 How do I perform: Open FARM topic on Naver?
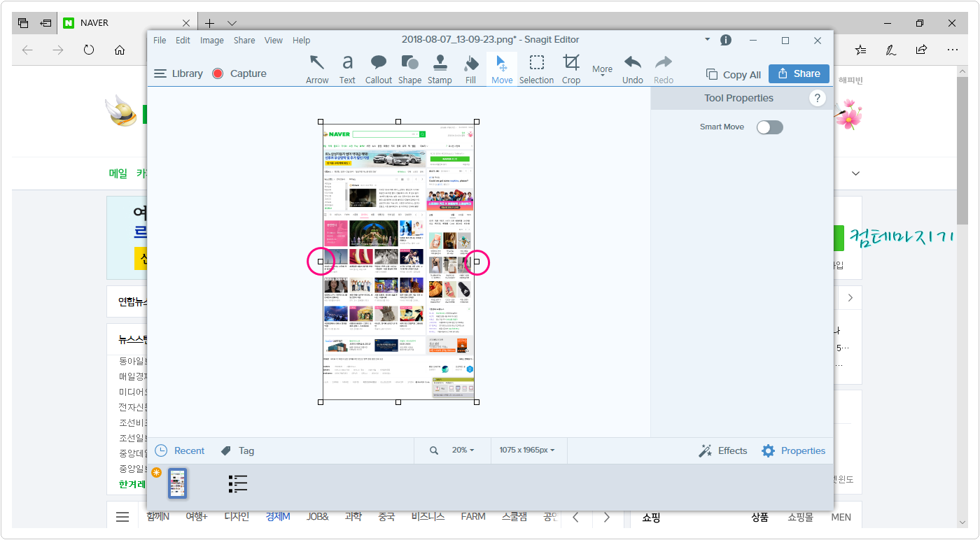(x=473, y=517)
